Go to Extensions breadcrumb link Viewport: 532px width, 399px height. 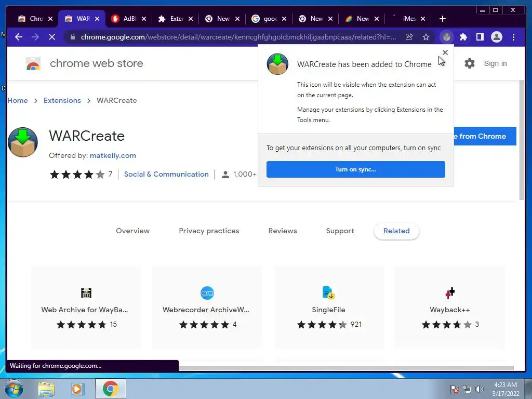62,100
